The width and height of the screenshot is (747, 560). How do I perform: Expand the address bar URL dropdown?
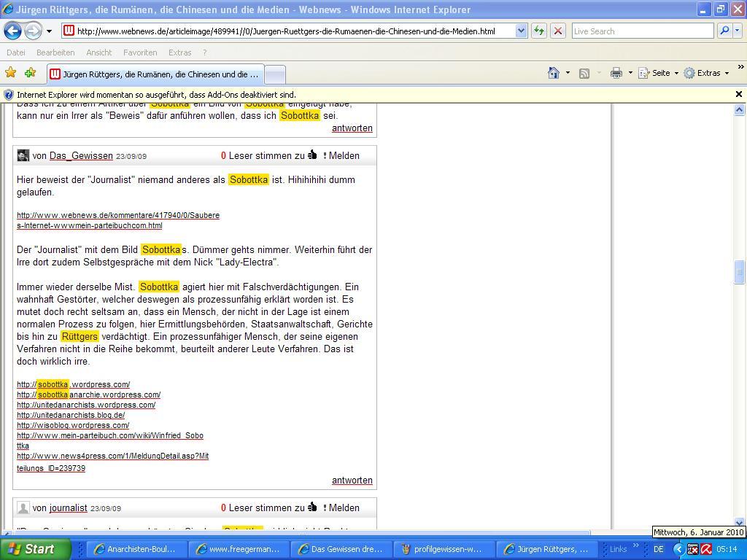coord(521,31)
